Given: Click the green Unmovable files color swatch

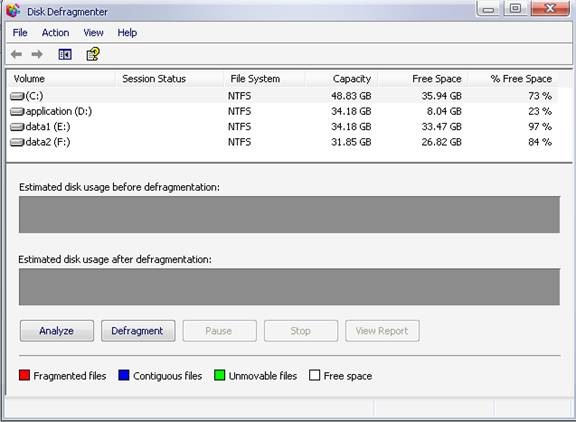Looking at the screenshot, I should pos(219,375).
